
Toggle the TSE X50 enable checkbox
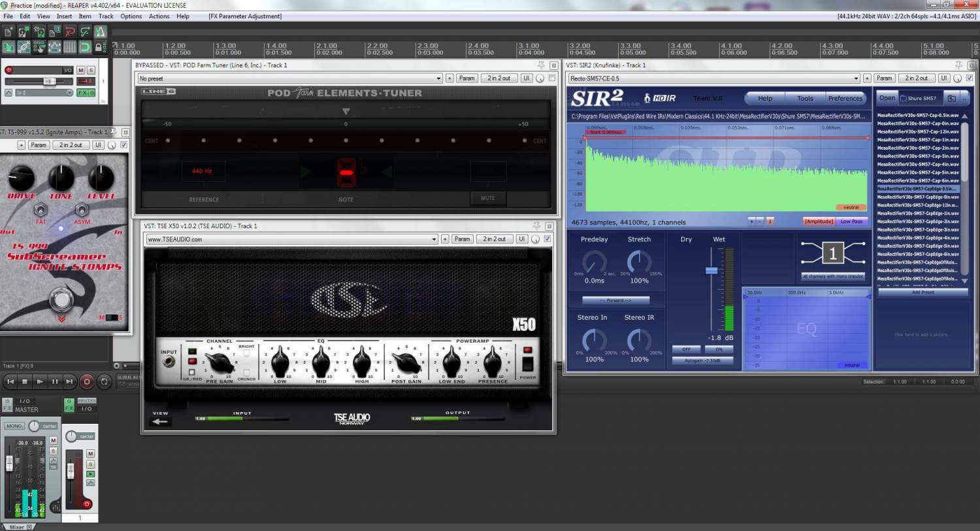pyautogui.click(x=547, y=239)
